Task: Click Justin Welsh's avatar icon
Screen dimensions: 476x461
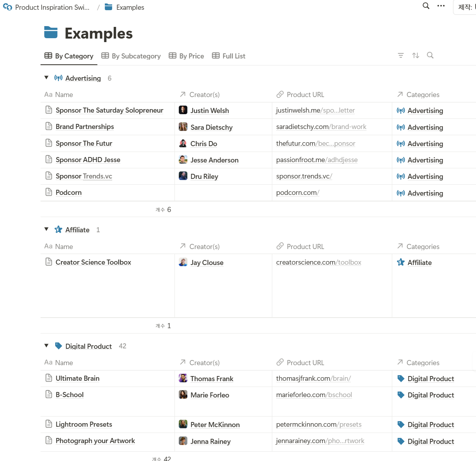Action: click(183, 110)
